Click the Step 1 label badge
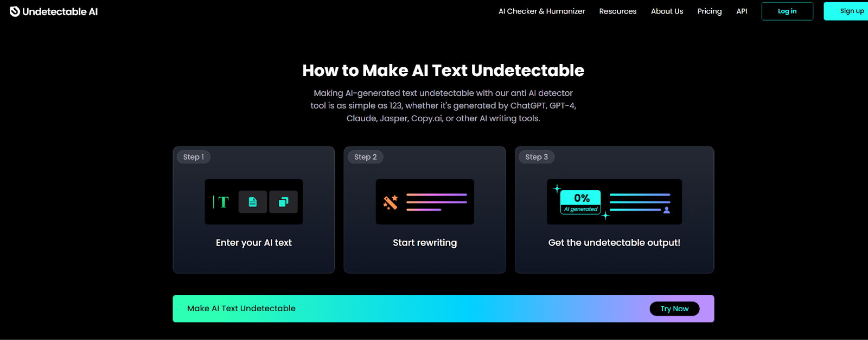This screenshot has width=868, height=340. coord(194,157)
